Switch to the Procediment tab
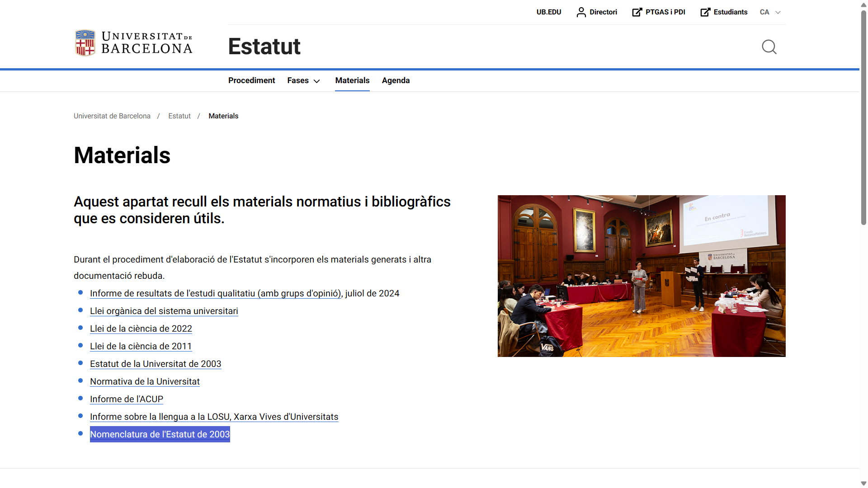This screenshot has height=488, width=868. click(251, 80)
